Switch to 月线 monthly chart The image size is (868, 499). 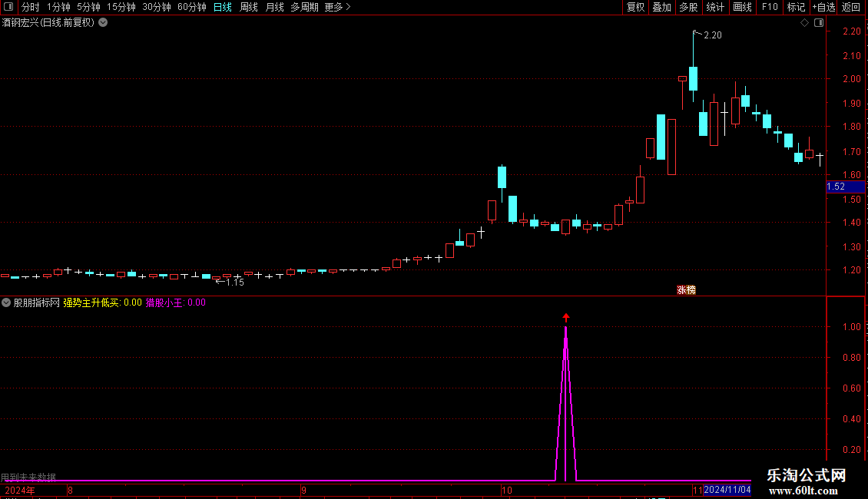point(274,7)
